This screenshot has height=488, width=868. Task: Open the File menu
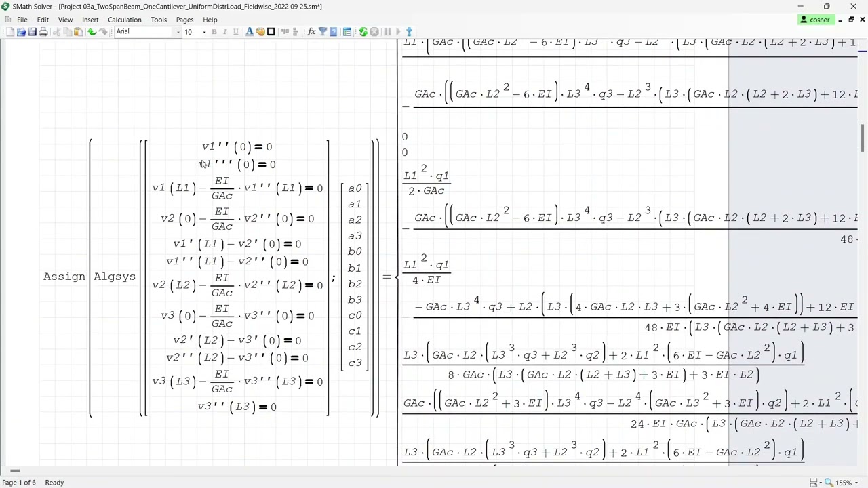click(22, 20)
